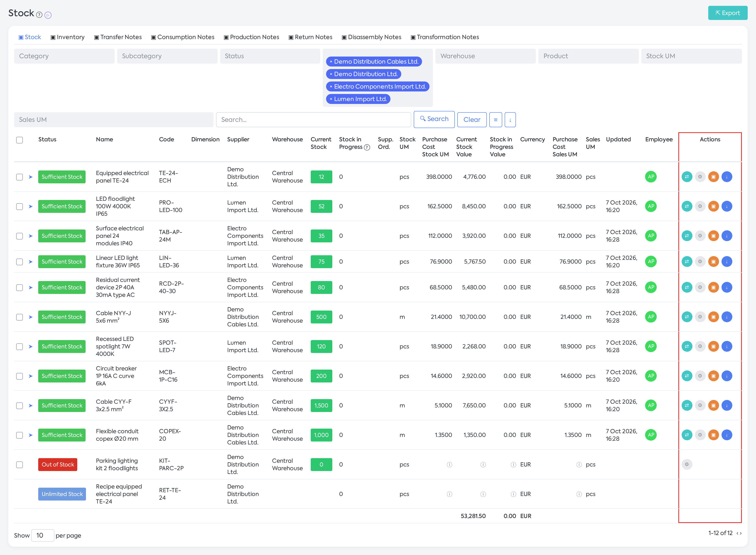The image size is (756, 555).
Task: Click orange square icon in Flexible conduit copex row
Action: 713,435
